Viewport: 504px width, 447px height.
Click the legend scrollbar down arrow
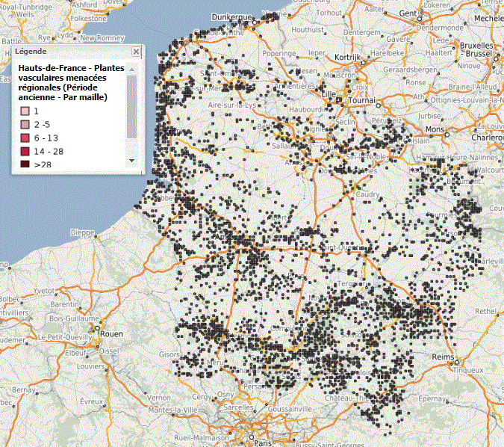[131, 161]
